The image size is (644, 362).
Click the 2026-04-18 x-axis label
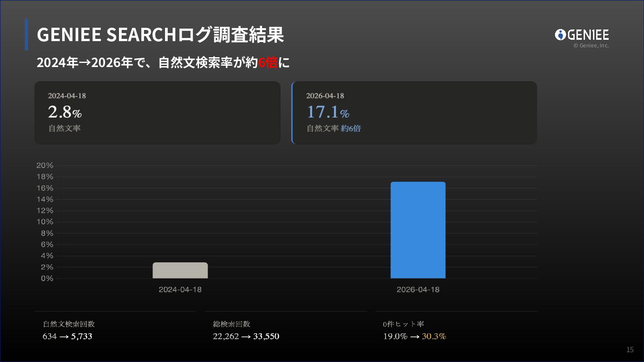418,290
